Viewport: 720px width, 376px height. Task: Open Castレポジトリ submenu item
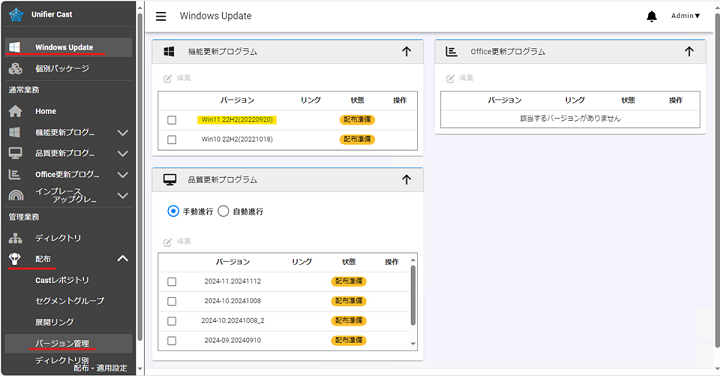(x=62, y=280)
